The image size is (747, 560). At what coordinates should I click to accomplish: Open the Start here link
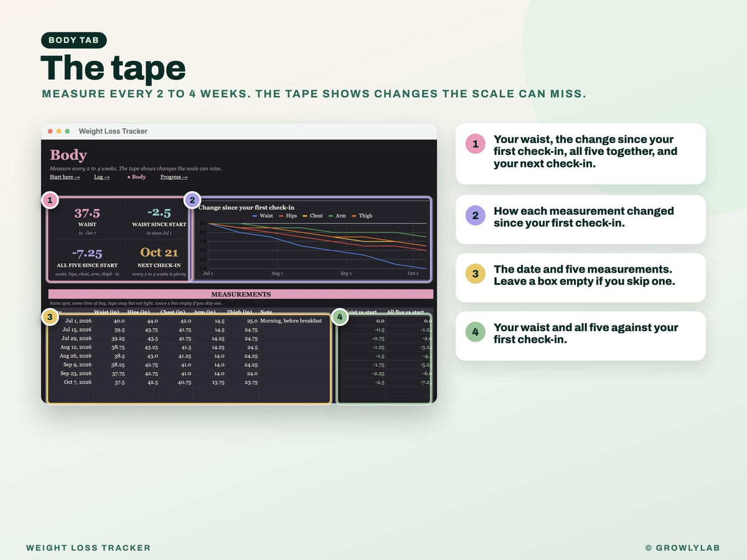click(x=65, y=177)
